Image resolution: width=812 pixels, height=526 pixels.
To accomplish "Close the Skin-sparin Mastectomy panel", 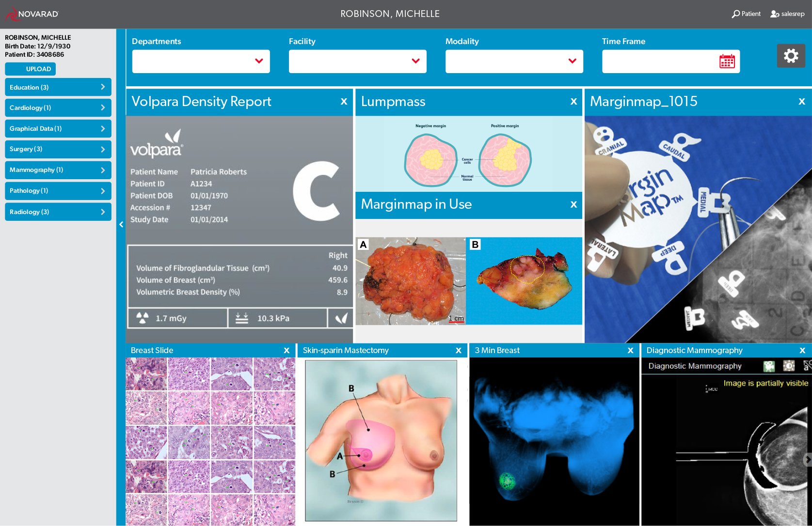I will [459, 350].
